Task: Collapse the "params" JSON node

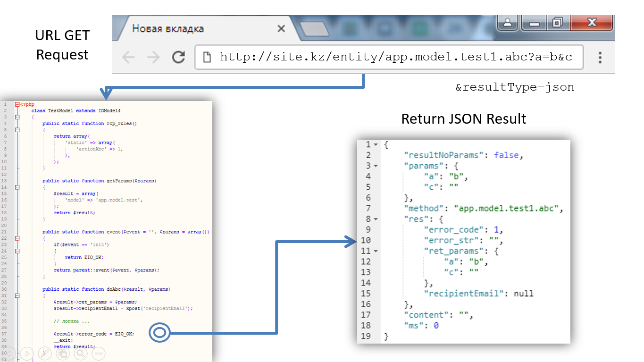Action: [376, 166]
